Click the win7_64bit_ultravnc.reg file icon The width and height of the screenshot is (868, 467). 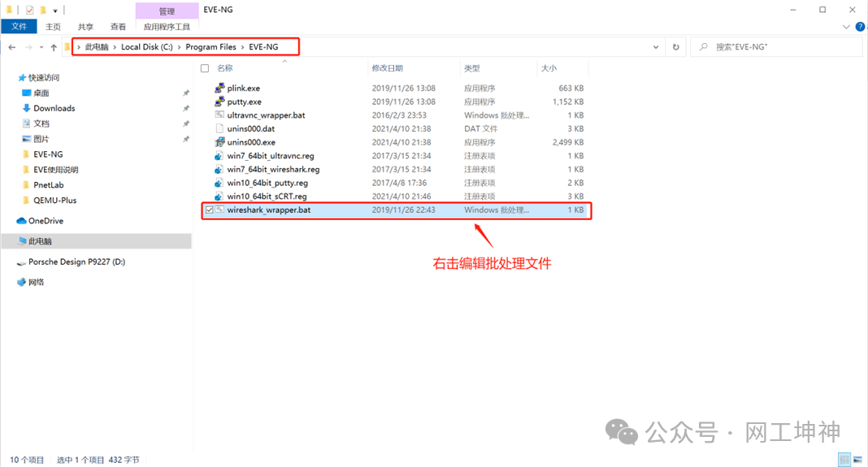point(219,156)
